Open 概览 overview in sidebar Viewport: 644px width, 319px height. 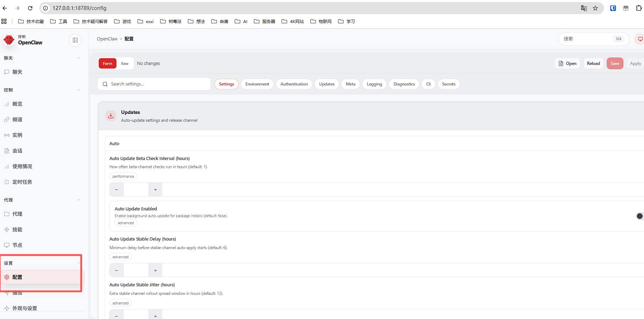pos(42,104)
